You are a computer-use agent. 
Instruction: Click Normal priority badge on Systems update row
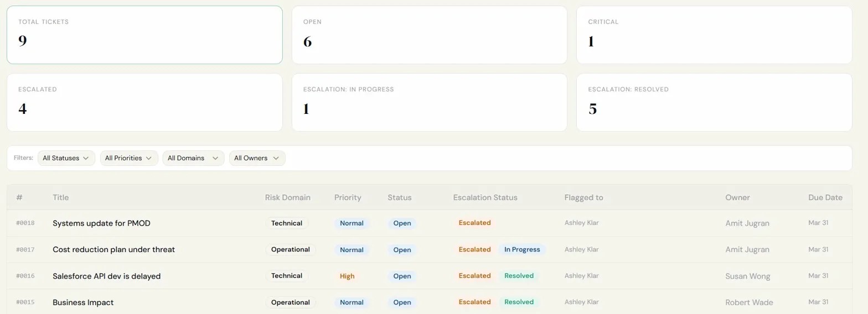[352, 223]
